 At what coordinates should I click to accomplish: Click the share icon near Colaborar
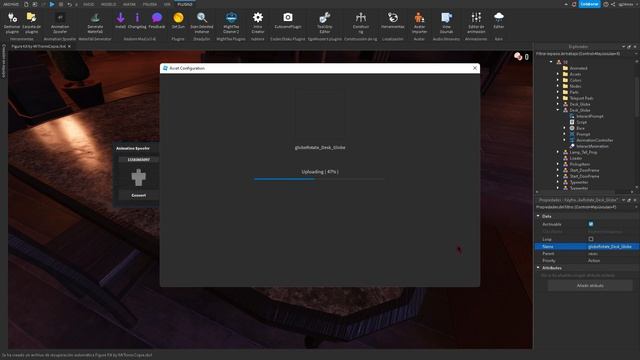613,4
